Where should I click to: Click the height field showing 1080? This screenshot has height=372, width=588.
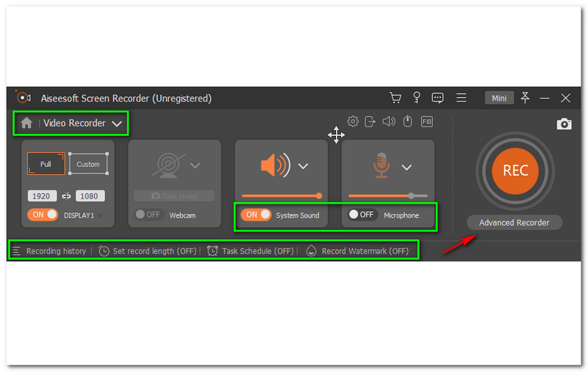point(90,196)
